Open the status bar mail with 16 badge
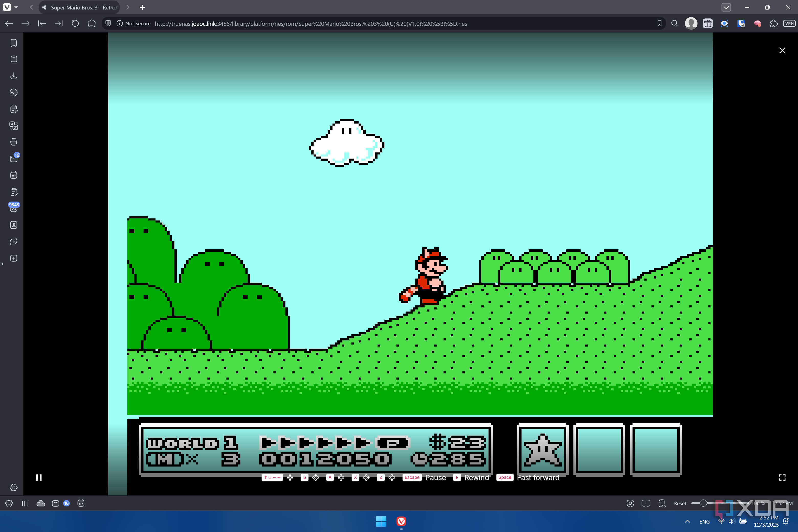The height and width of the screenshot is (532, 798). coord(61,503)
